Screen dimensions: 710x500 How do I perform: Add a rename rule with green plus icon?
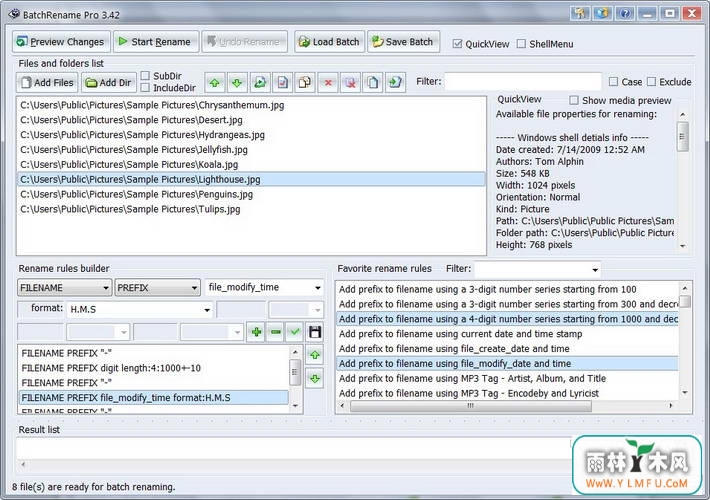256,332
